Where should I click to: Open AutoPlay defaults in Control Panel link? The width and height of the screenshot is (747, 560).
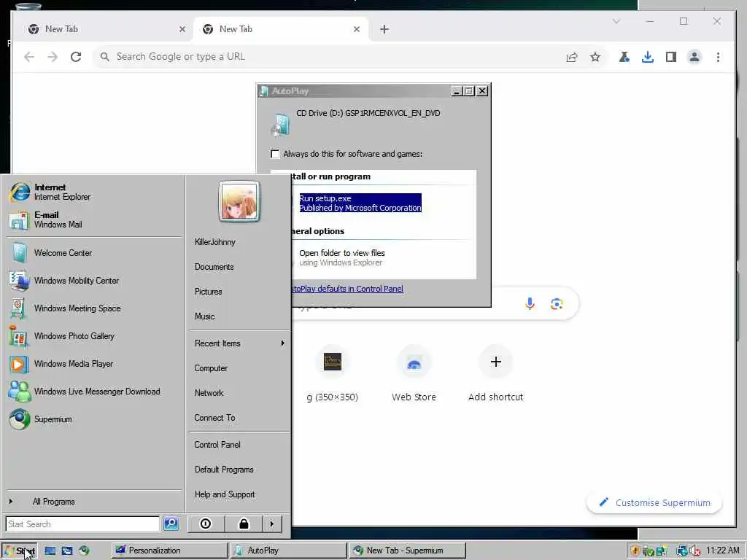[347, 289]
